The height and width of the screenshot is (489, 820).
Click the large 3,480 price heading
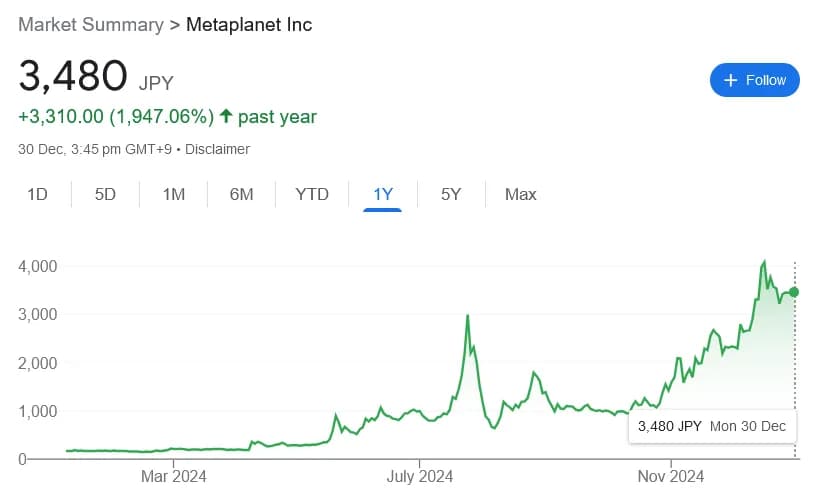(73, 77)
